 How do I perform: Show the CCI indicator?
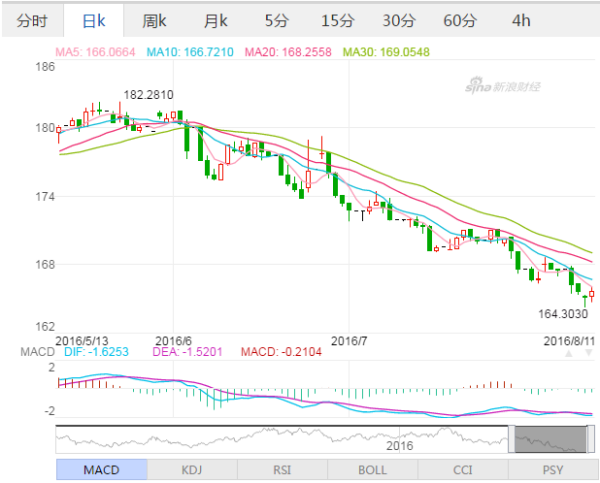tap(463, 470)
